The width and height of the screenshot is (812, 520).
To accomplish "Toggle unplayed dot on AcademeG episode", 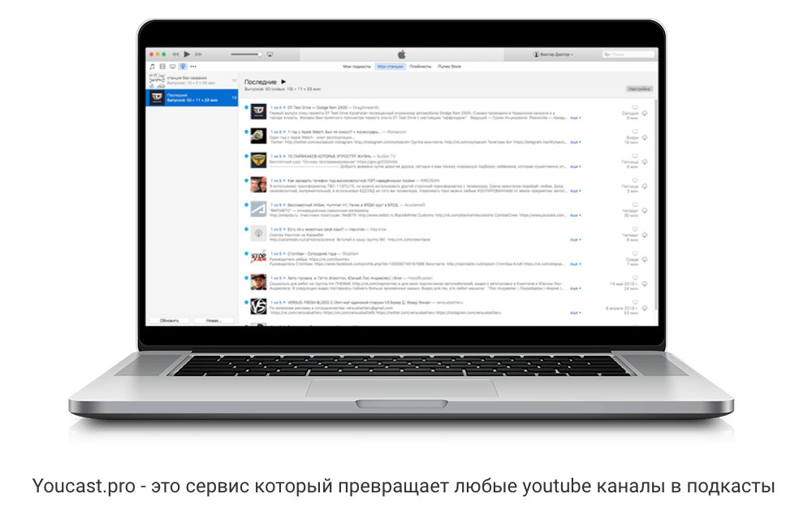I will point(246,205).
